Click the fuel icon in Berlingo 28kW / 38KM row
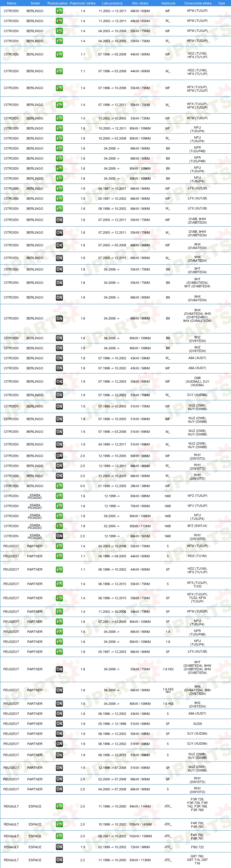231x868 pixels. [59, 486]
